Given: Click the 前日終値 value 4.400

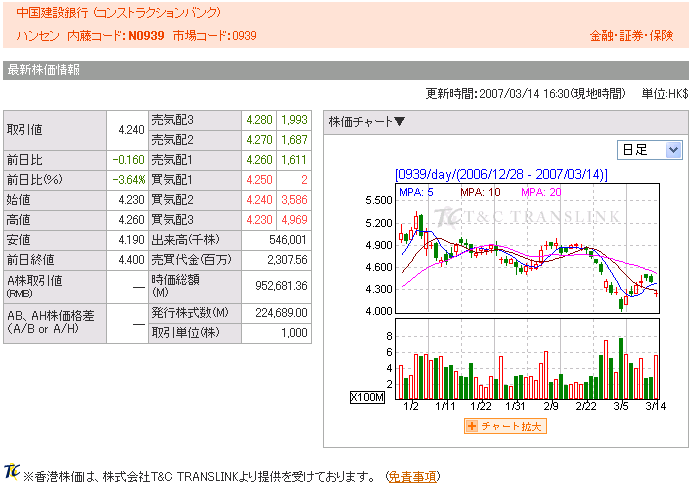Looking at the screenshot, I should point(131,260).
